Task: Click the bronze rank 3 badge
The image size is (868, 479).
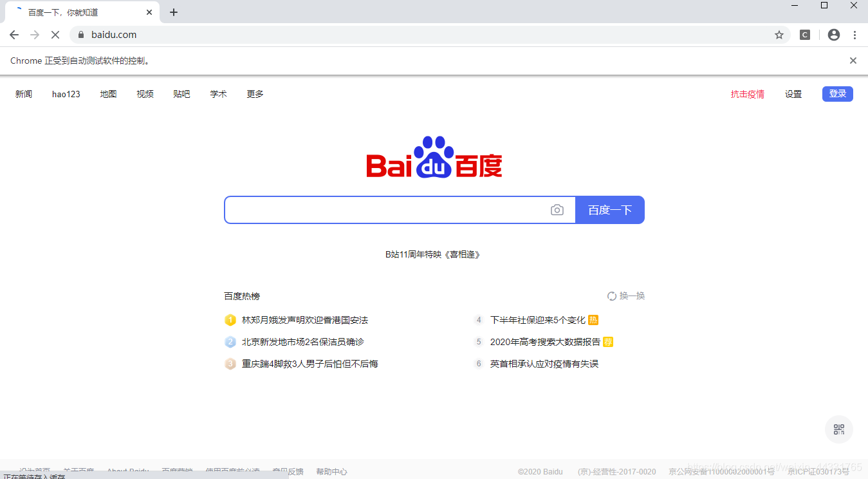Action: (230, 364)
